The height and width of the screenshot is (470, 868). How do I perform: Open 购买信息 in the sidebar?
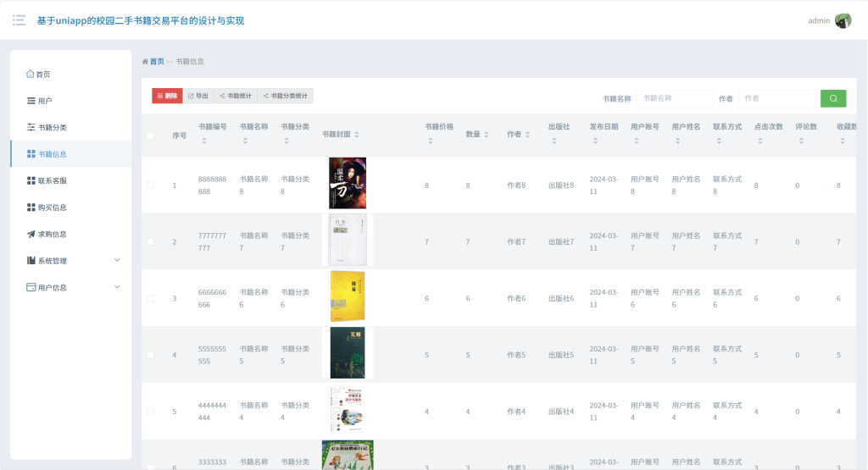point(71,207)
